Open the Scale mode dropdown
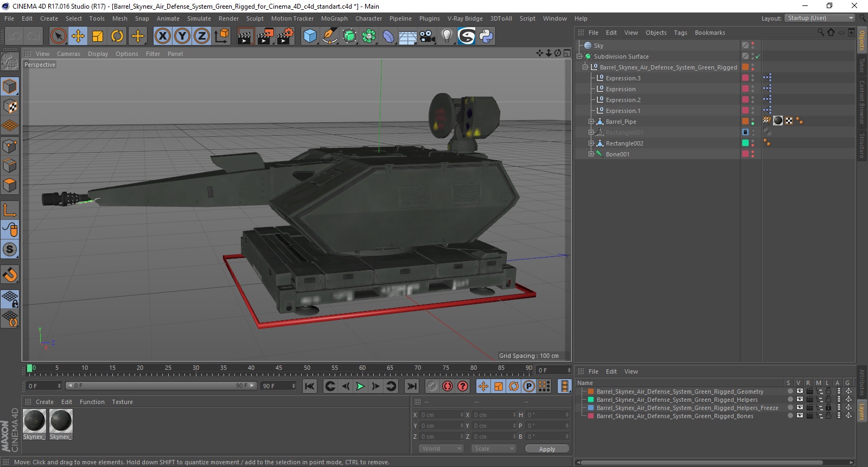 (x=493, y=449)
